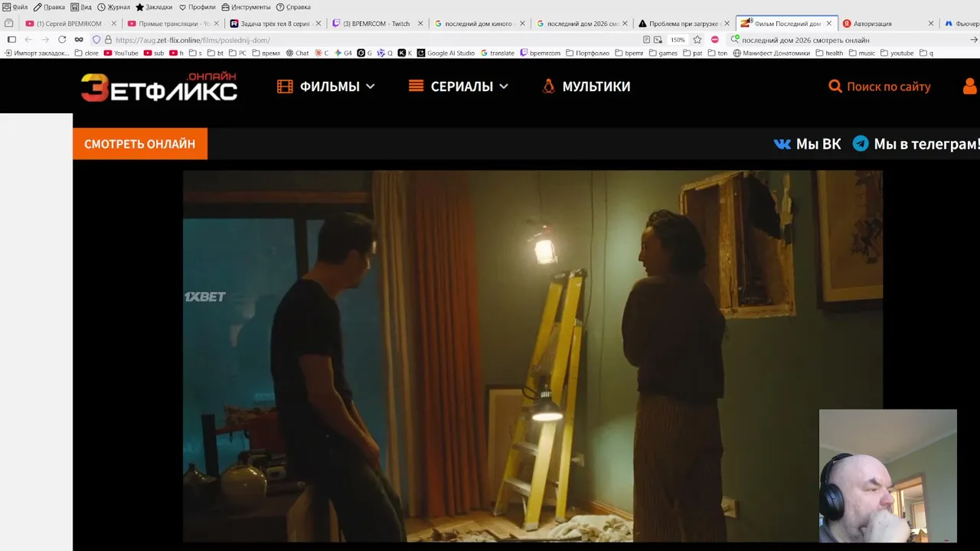Click the red blocker icon in address bar
The height and width of the screenshot is (551, 980).
[x=715, y=40]
